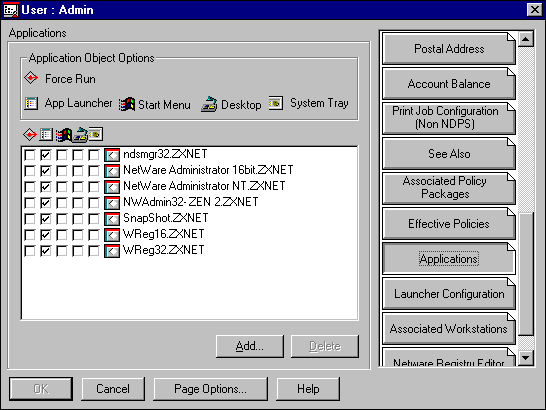Image resolution: width=546 pixels, height=410 pixels.
Task: Enable Start Menu for NetWare Administrator 16bit
Action: 62,171
